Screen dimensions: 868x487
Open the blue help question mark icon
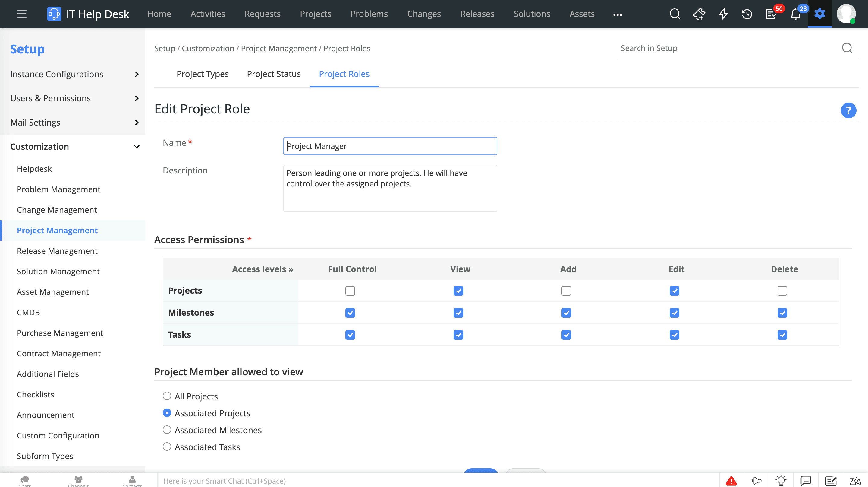[x=848, y=110]
